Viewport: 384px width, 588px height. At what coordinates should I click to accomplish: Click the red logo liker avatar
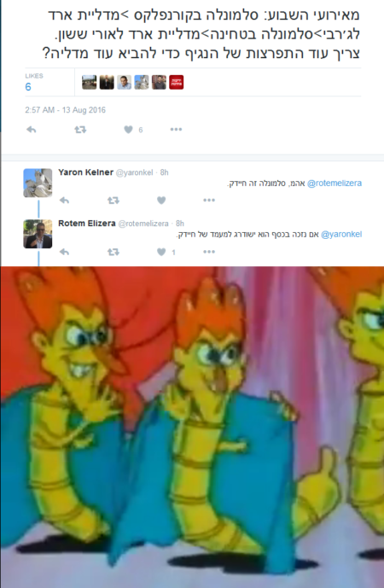177,82
